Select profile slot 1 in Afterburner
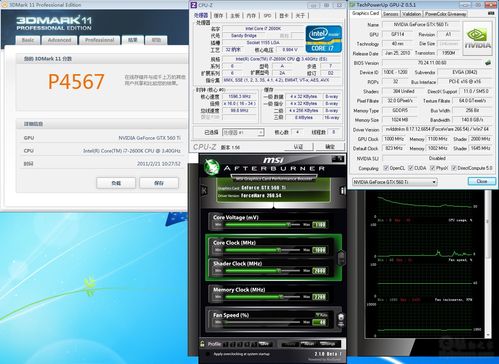499x364 pixels. 225,344
